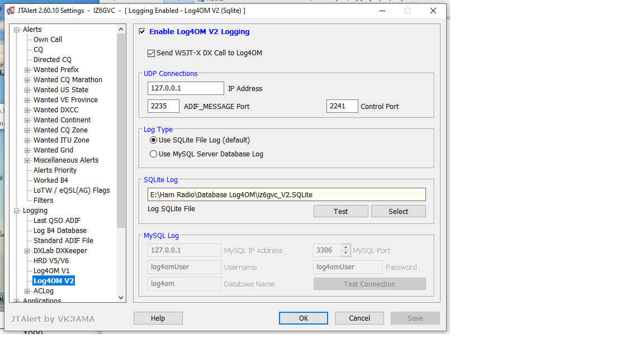This screenshot has width=644, height=362.
Task: Select Use SQLite File Log radio button
Action: (153, 140)
